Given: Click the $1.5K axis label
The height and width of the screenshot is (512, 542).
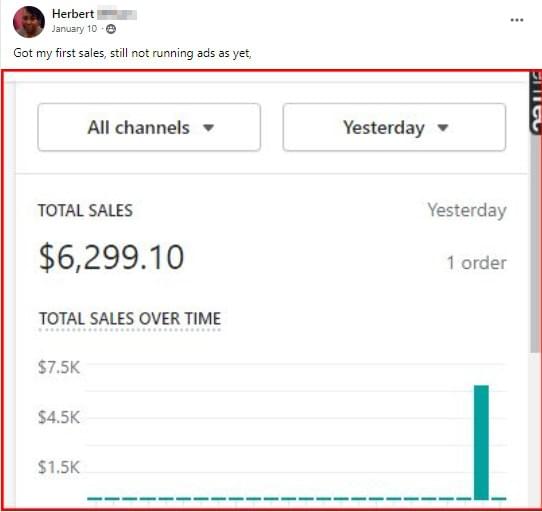Looking at the screenshot, I should (x=59, y=467).
